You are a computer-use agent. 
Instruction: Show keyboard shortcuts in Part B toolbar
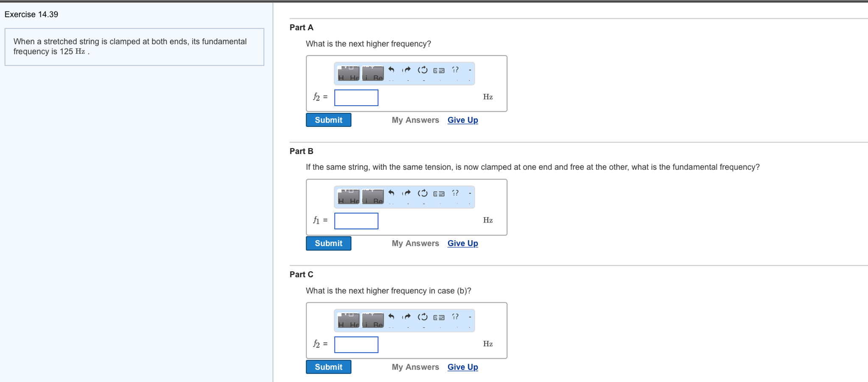439,194
